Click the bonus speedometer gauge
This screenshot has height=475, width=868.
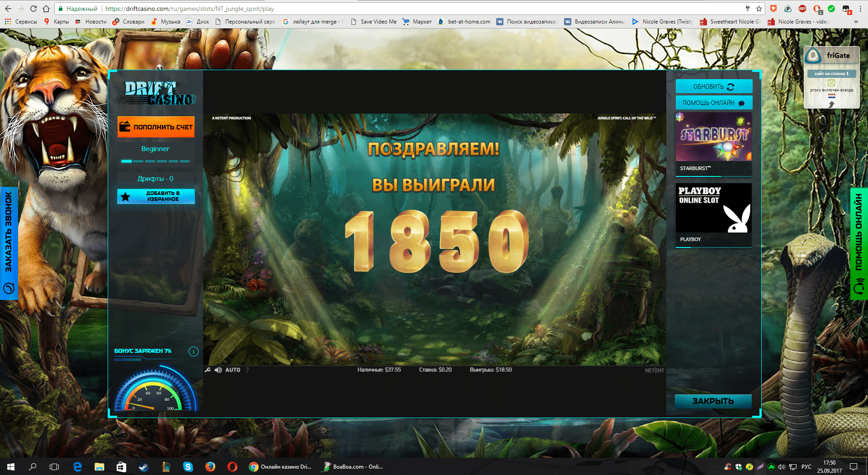pyautogui.click(x=156, y=389)
